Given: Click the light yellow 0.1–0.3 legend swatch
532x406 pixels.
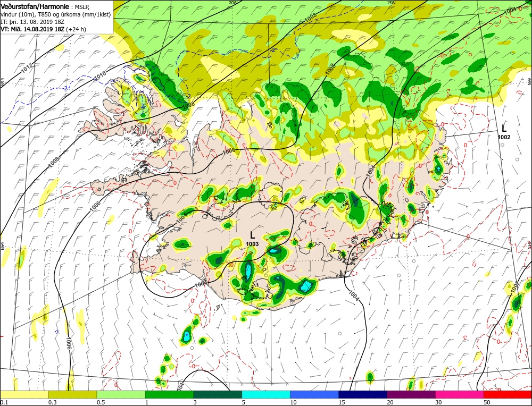Looking at the screenshot, I should [x=24, y=394].
